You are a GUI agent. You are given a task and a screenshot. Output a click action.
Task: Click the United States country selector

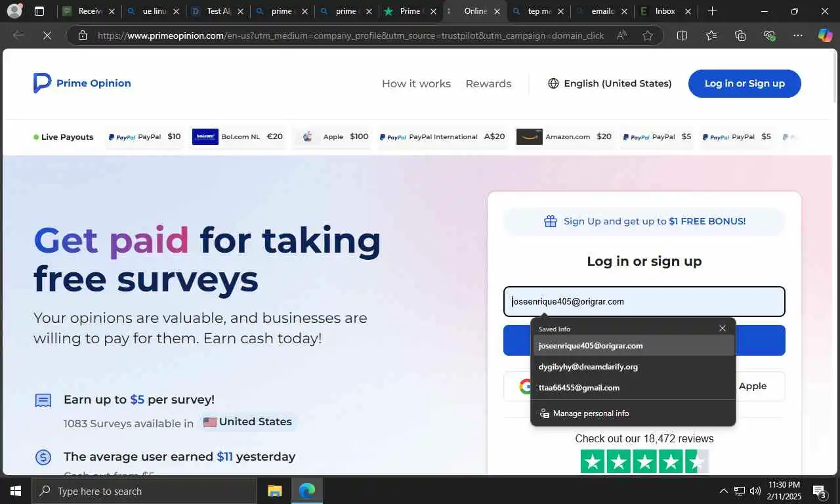247,421
